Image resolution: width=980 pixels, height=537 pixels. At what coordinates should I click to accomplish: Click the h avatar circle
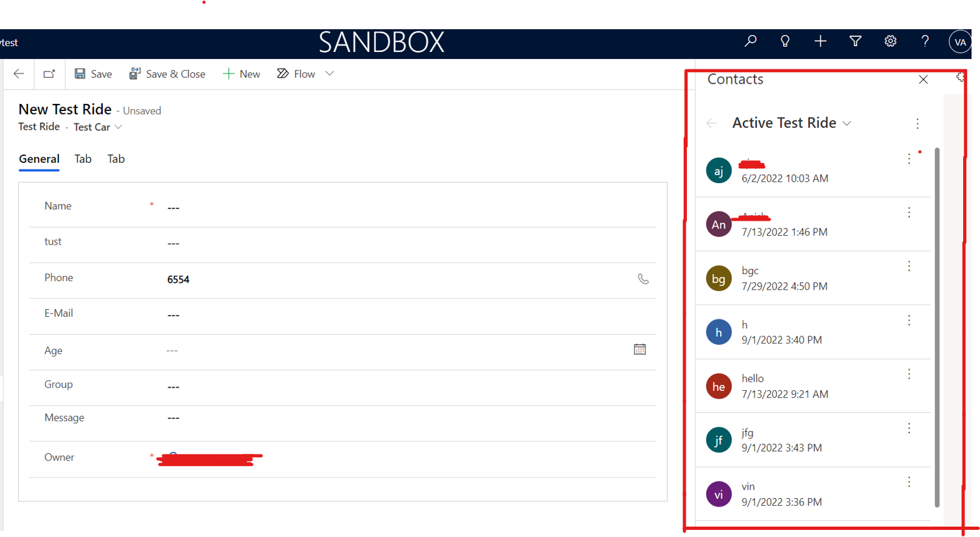(719, 332)
